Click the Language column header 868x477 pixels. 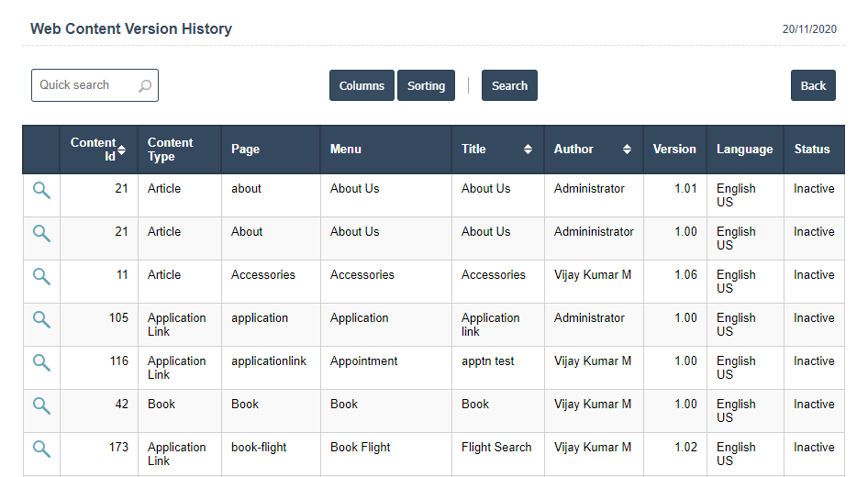tap(744, 150)
